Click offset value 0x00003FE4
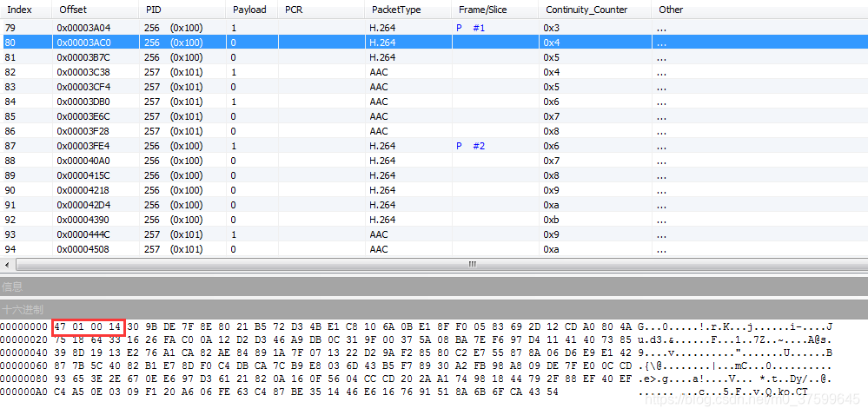This screenshot has height=415, width=868. 83,146
